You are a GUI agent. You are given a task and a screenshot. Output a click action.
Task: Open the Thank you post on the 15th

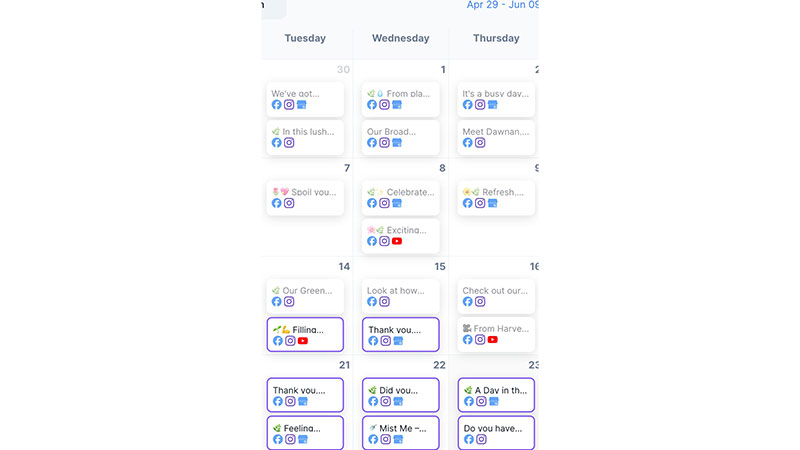[x=401, y=335]
